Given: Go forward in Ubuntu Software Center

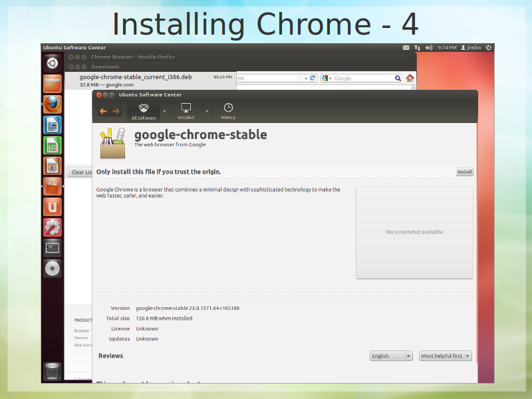Looking at the screenshot, I should coord(116,111).
